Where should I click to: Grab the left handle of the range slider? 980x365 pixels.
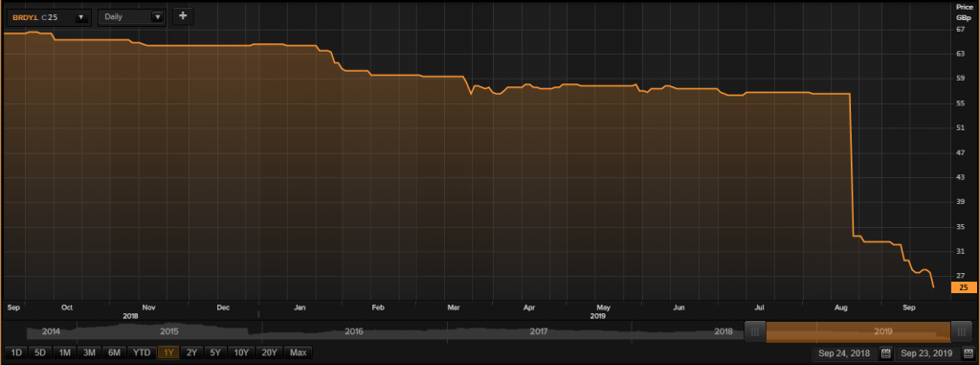pos(756,331)
